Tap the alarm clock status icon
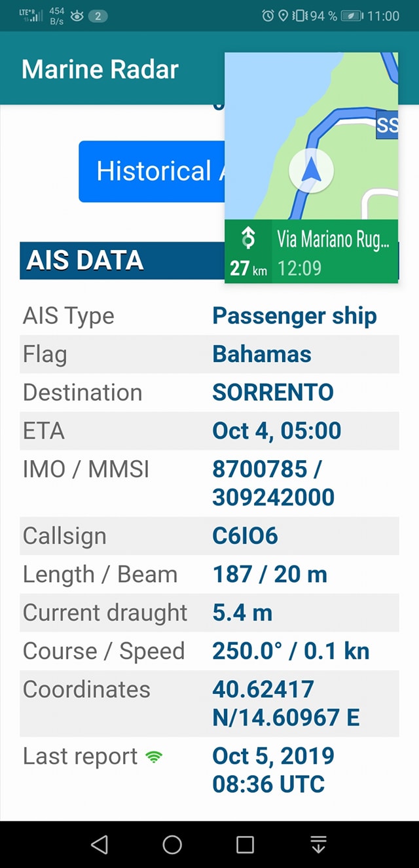 click(x=268, y=16)
